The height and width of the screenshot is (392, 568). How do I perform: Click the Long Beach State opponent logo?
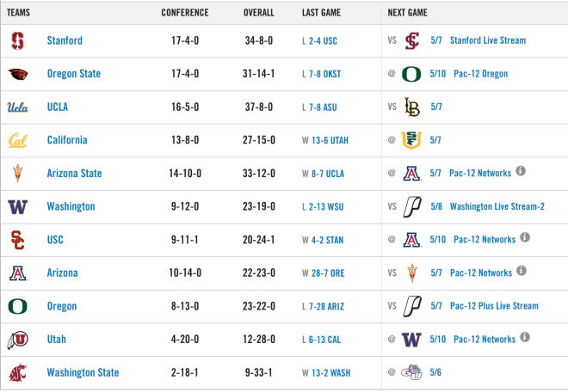click(412, 107)
